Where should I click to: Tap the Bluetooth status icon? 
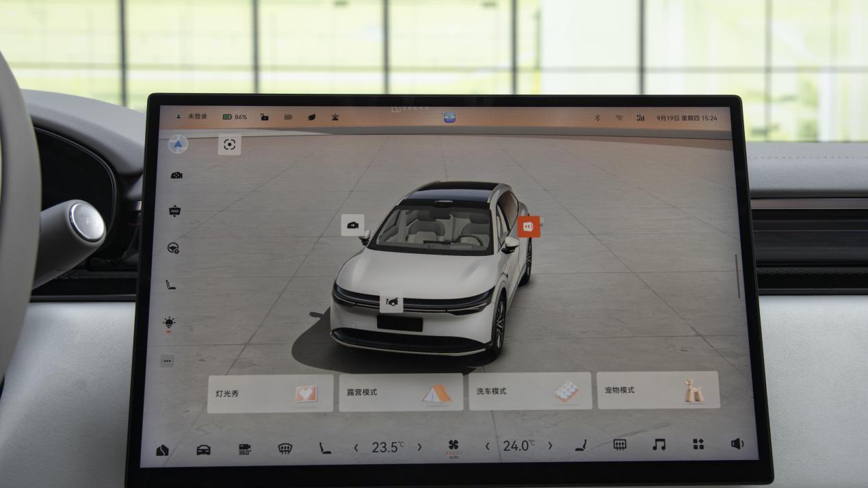coord(596,118)
